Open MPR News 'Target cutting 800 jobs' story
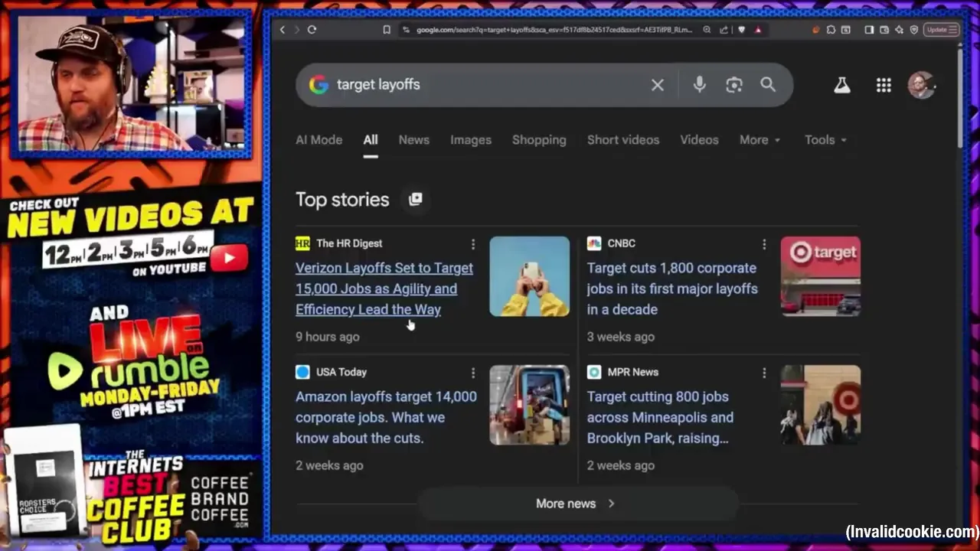Screen dimensions: 980x551 [660, 417]
